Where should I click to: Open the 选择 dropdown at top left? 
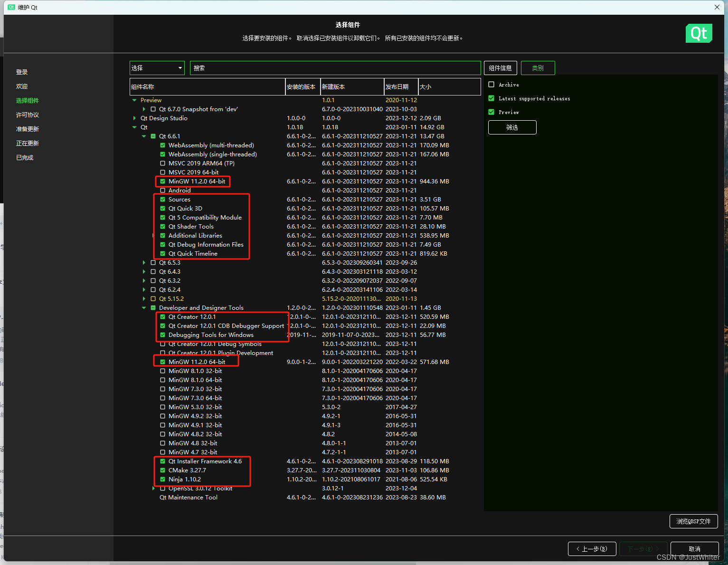[x=157, y=67]
